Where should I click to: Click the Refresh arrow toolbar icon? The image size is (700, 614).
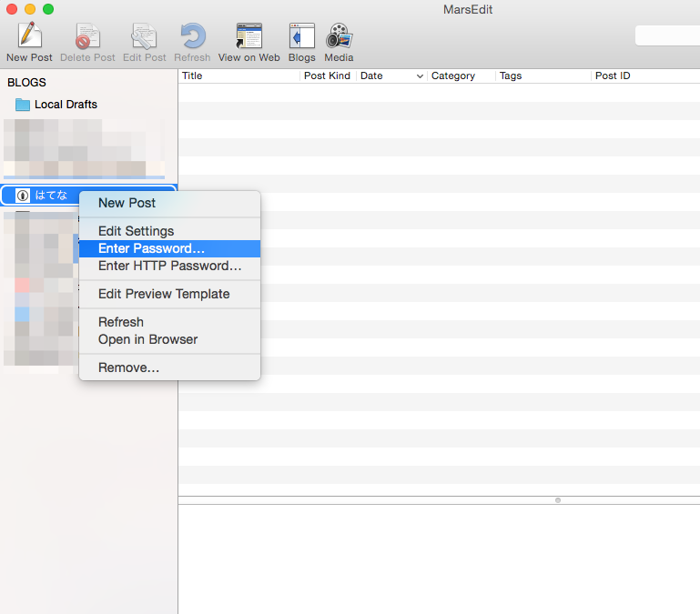[193, 35]
